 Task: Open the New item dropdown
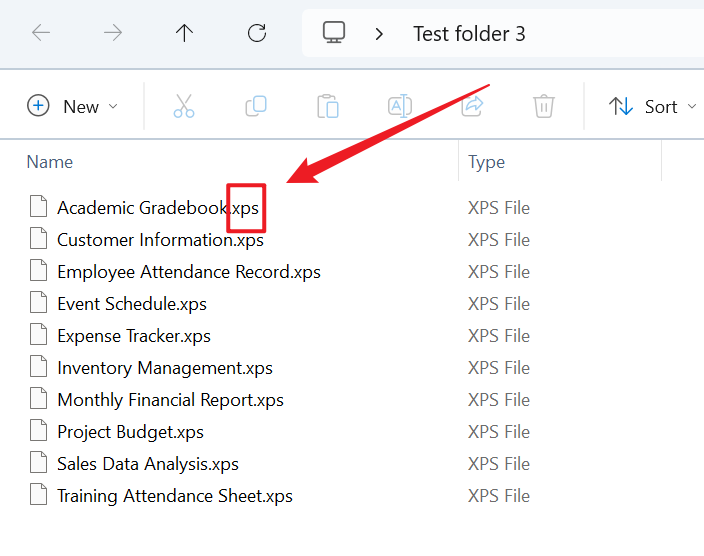(73, 106)
